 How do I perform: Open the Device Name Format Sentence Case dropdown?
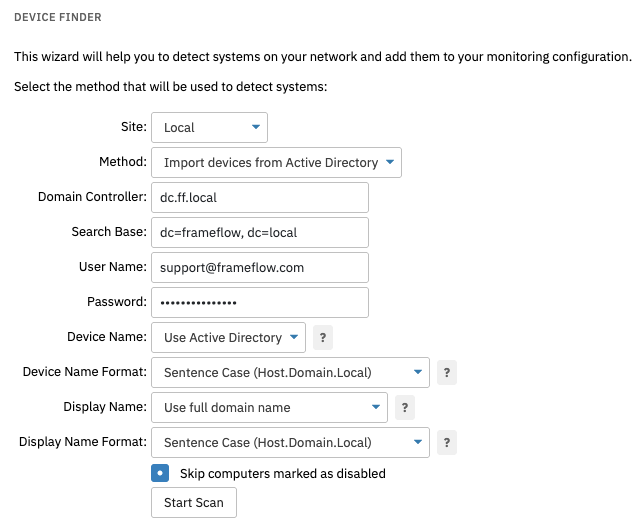coord(290,372)
